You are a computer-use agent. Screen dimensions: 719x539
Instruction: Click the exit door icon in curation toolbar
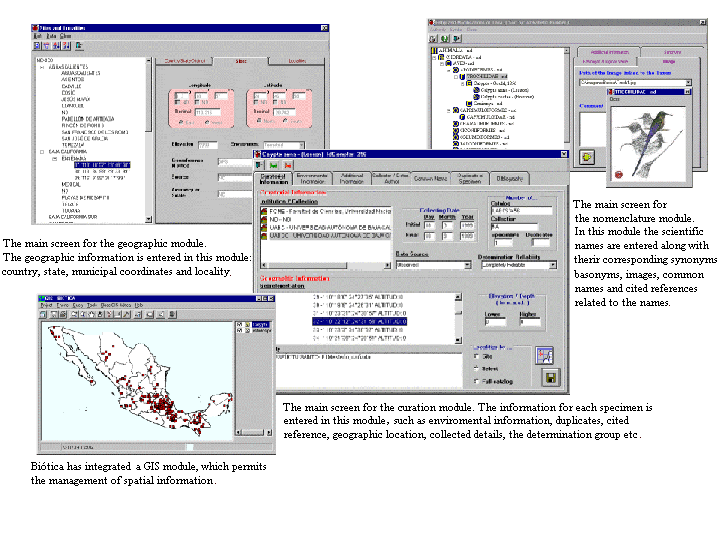[x=260, y=165]
